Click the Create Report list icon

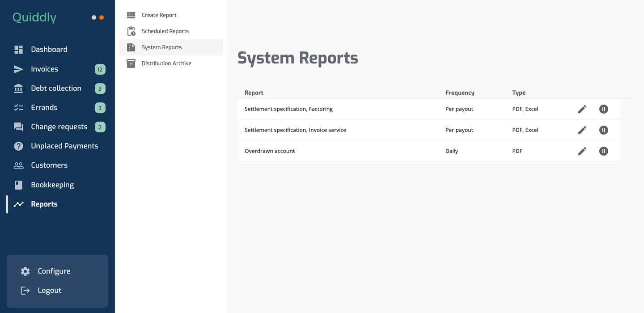[131, 15]
